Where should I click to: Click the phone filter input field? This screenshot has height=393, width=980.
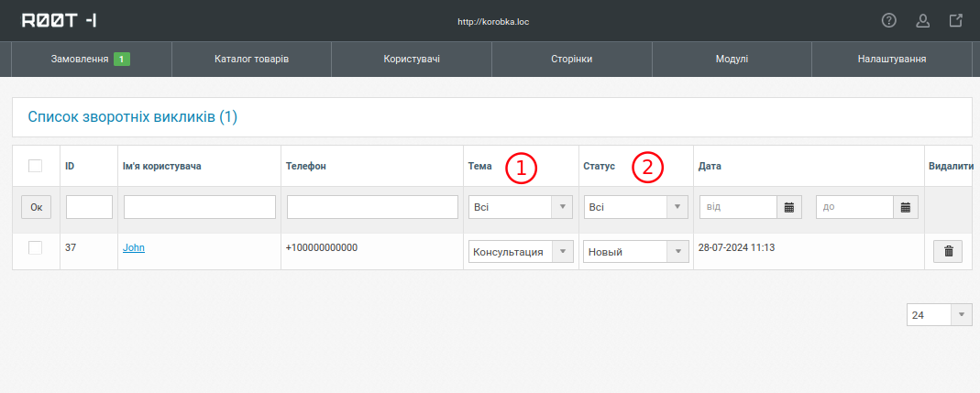(x=372, y=207)
